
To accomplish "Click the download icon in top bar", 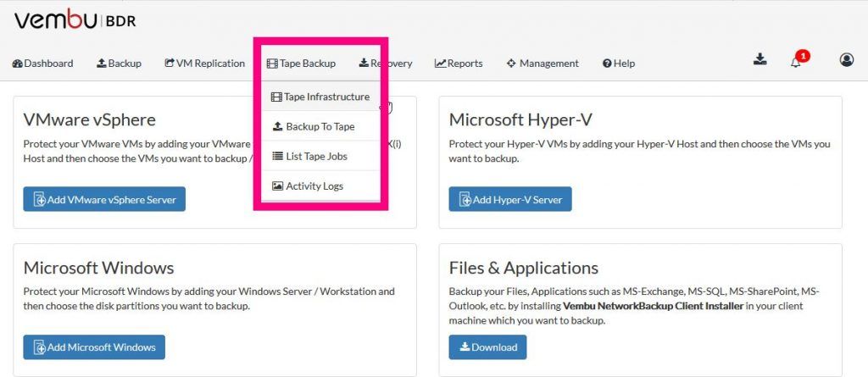I will click(x=760, y=60).
